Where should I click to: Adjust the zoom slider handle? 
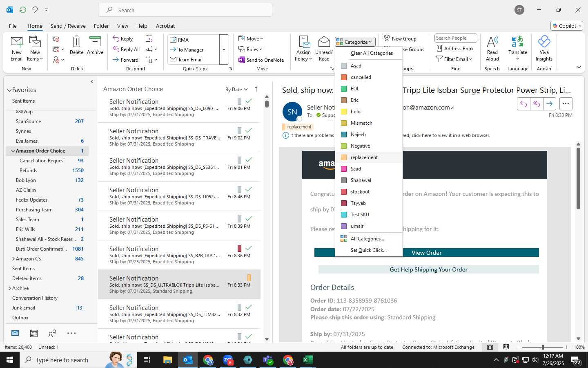tap(543, 347)
